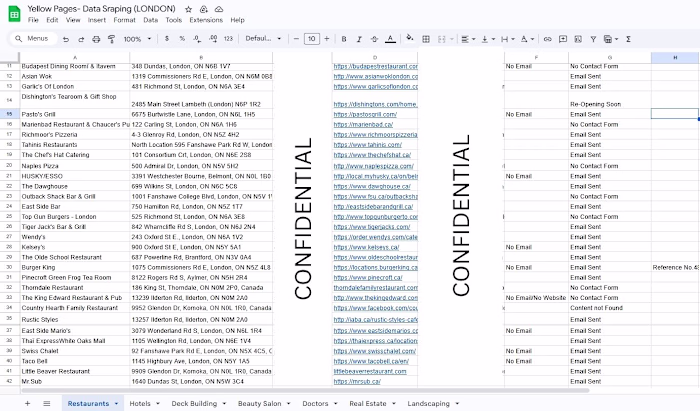Image resolution: width=700 pixels, height=411 pixels.
Task: Click the Create a filter icon
Action: (593, 39)
